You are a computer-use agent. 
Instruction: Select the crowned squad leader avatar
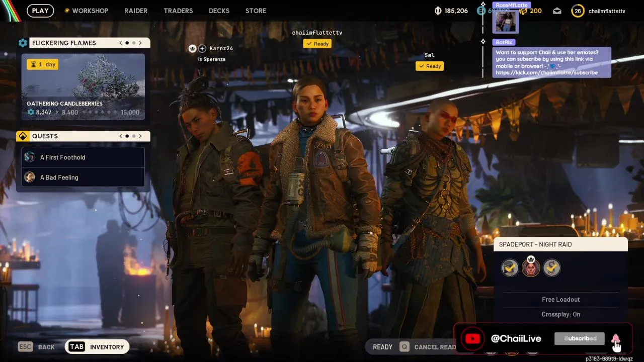[531, 267]
